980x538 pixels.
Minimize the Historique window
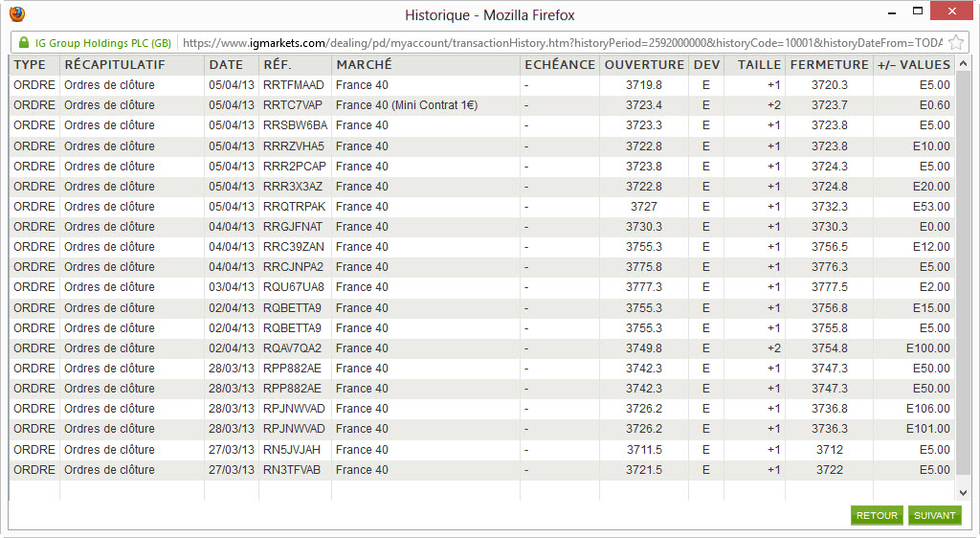[892, 12]
